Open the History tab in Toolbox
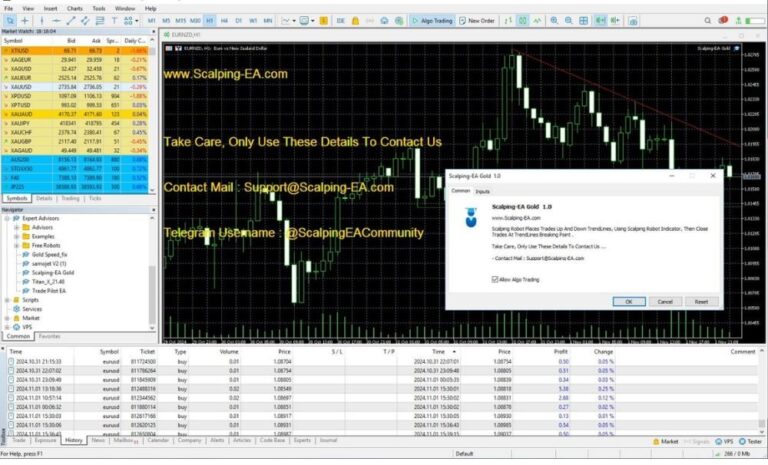 pyautogui.click(x=73, y=441)
